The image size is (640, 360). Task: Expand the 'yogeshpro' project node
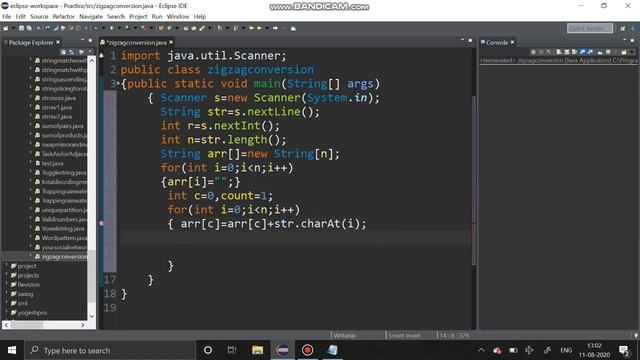(x=7, y=313)
